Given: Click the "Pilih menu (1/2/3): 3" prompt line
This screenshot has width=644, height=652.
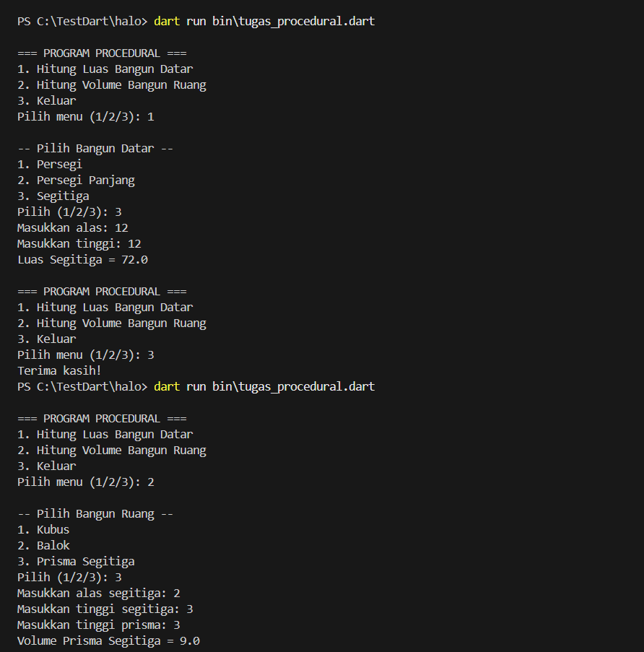Looking at the screenshot, I should point(85,355).
